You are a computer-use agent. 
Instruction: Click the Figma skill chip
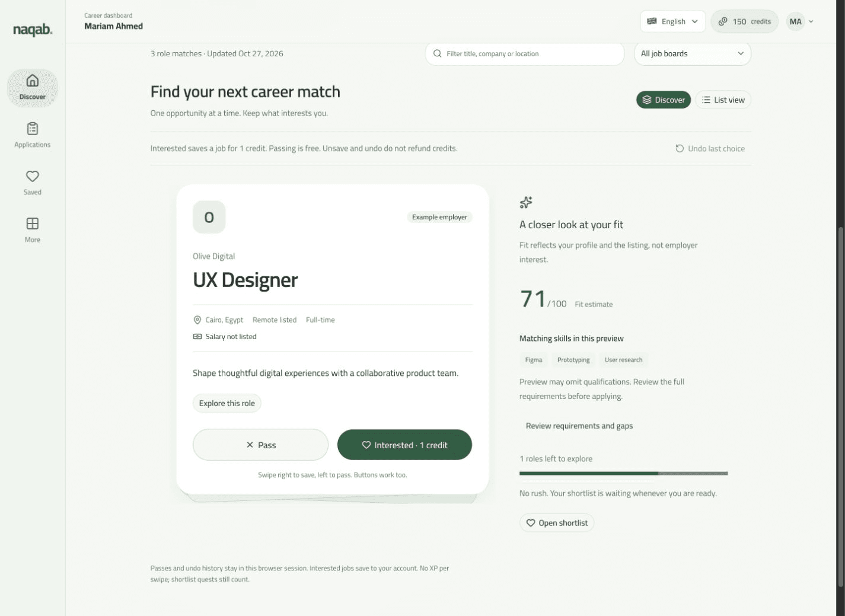pyautogui.click(x=534, y=360)
